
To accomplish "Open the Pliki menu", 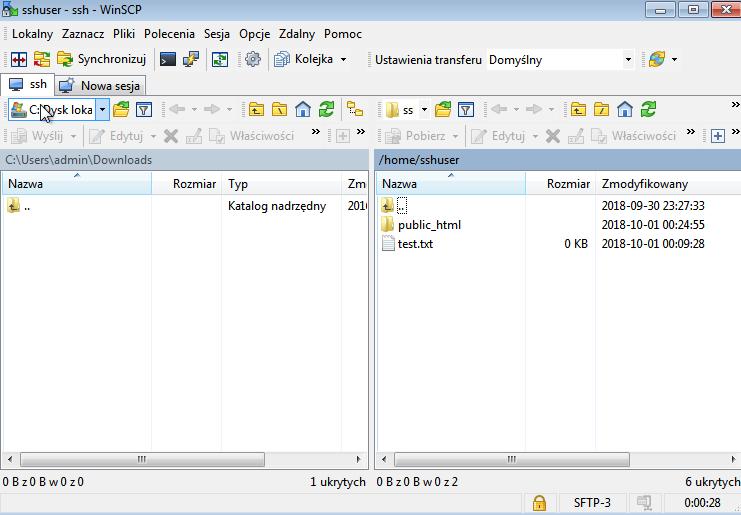I will pyautogui.click(x=124, y=34).
